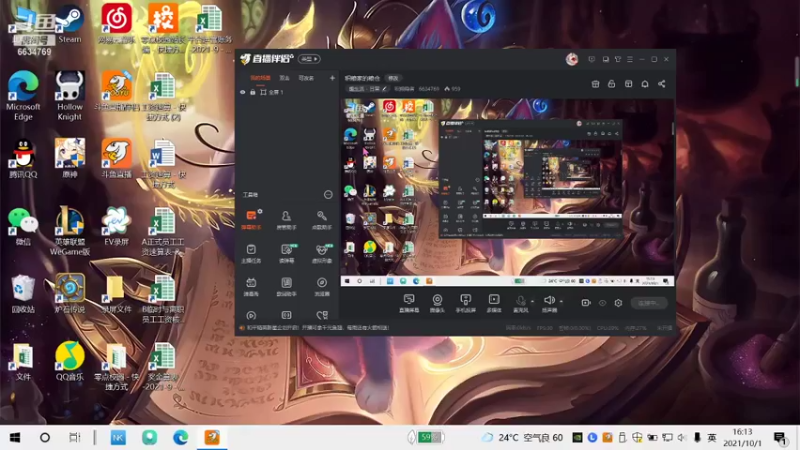Image resolution: width=800 pixels, height=450 pixels.
Task: Open the skin shirt icon in title bar
Action: pyautogui.click(x=618, y=59)
